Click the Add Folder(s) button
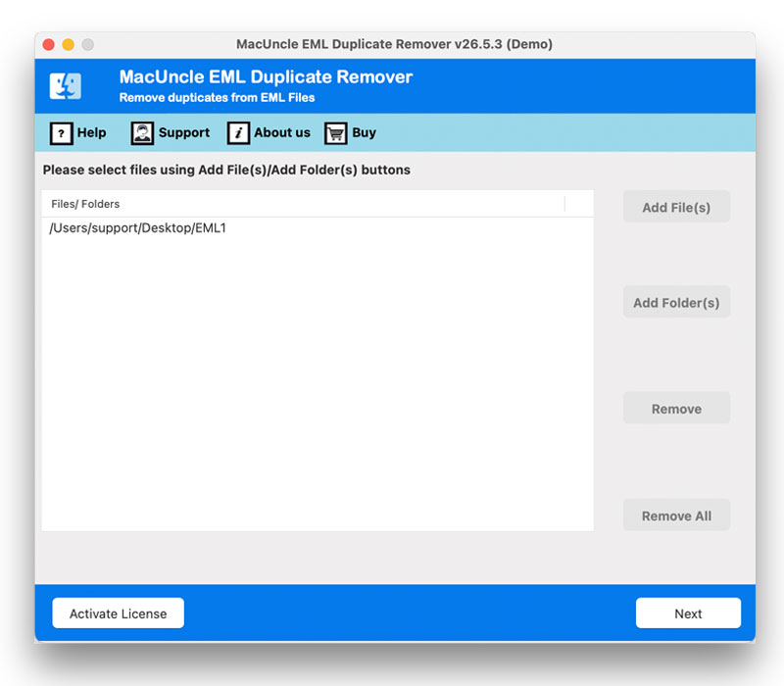The height and width of the screenshot is (686, 784). pyautogui.click(x=676, y=302)
